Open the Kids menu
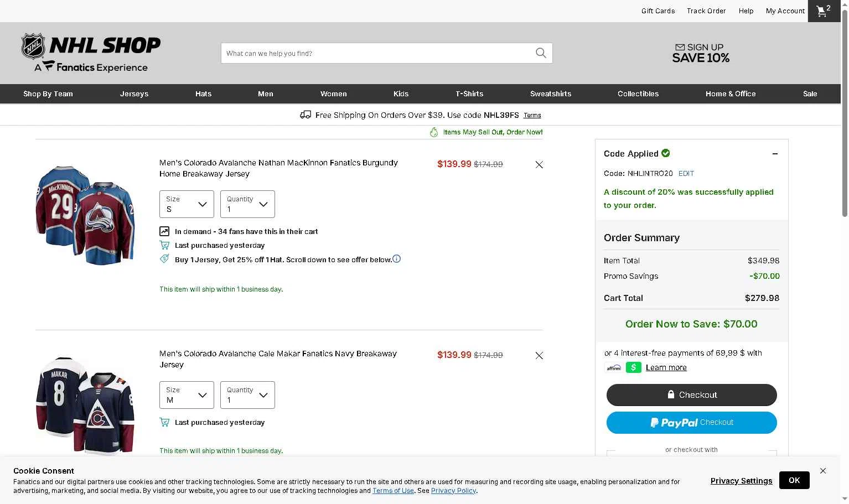 tap(401, 93)
